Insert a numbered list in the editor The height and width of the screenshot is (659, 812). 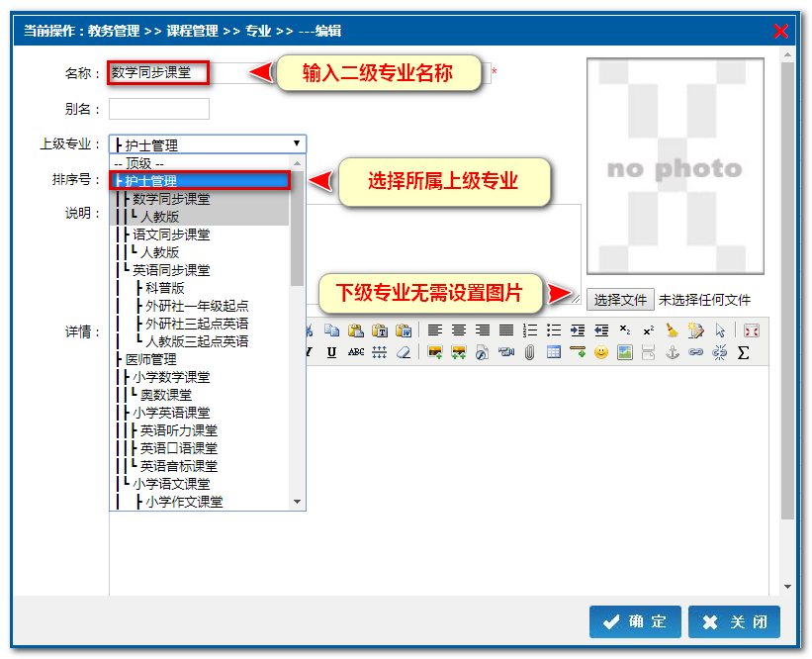[530, 330]
